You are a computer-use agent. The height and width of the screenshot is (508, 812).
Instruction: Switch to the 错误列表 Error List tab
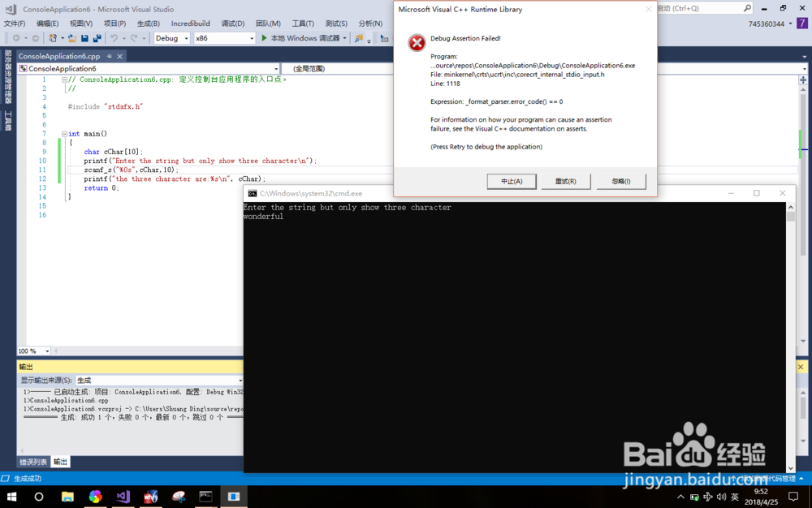tap(33, 462)
